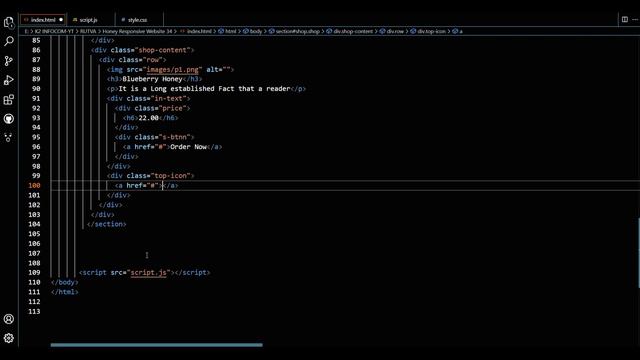The image size is (640, 360).
Task: Click the text 'Blueberry Honey' on line 89
Action: point(152,79)
